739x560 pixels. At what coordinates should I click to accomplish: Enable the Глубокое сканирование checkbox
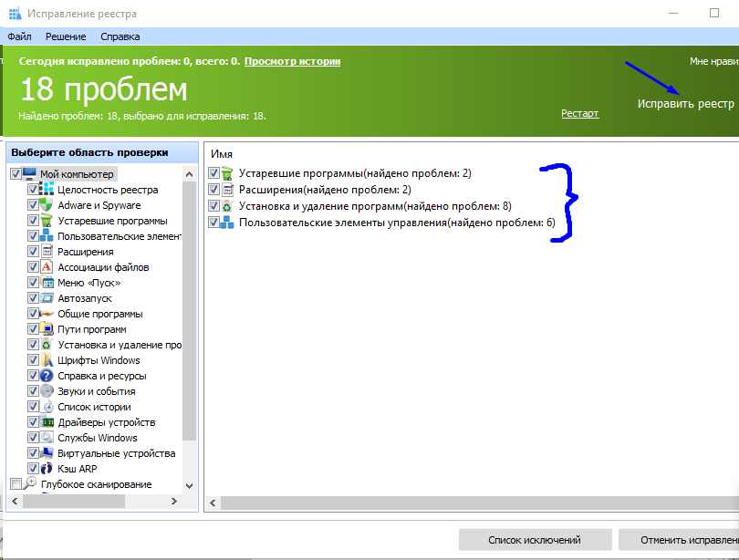[15, 484]
